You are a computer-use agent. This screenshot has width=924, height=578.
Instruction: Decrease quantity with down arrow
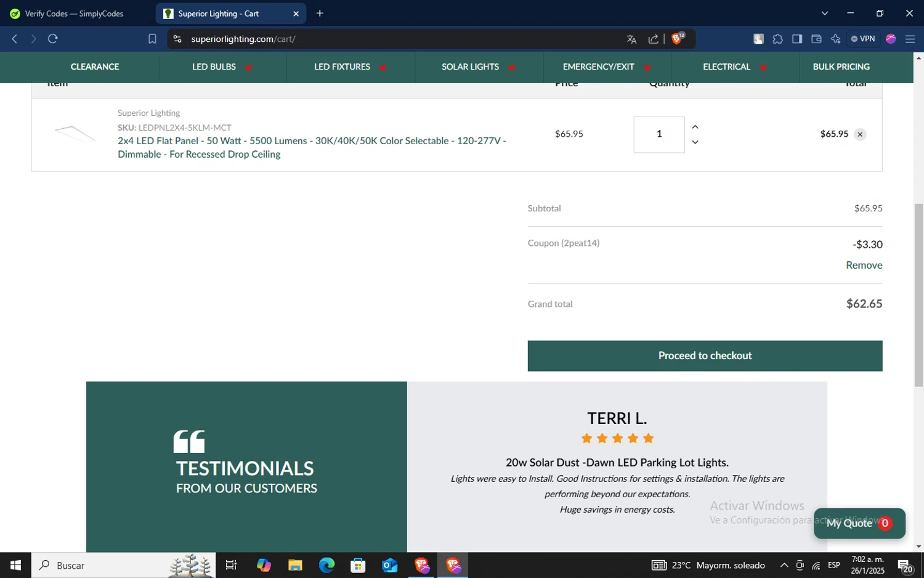(x=695, y=142)
